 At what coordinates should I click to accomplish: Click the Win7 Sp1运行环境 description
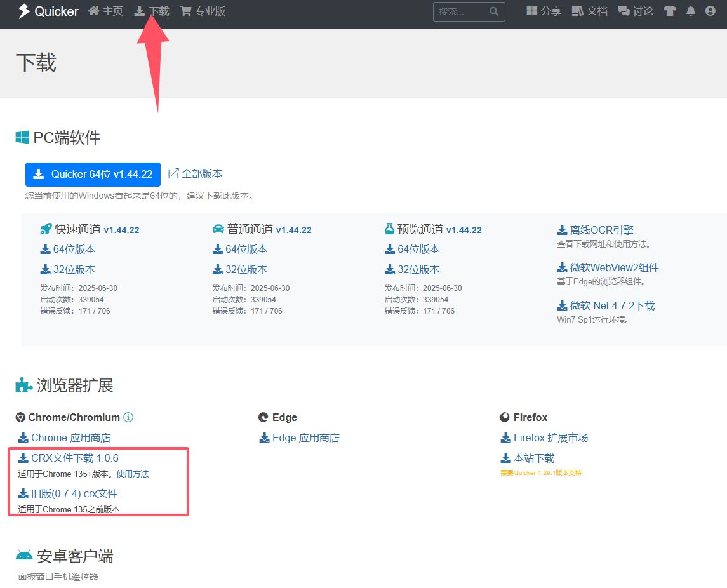pos(592,319)
